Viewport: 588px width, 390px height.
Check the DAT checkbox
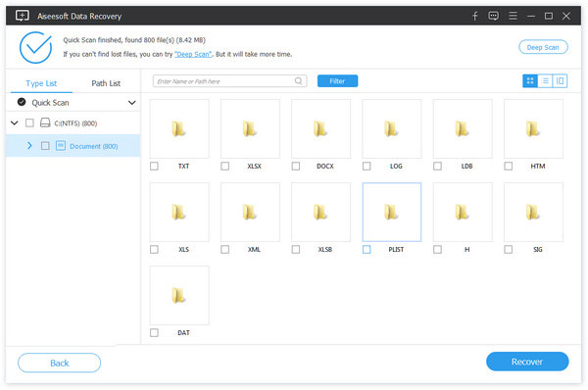tap(154, 332)
